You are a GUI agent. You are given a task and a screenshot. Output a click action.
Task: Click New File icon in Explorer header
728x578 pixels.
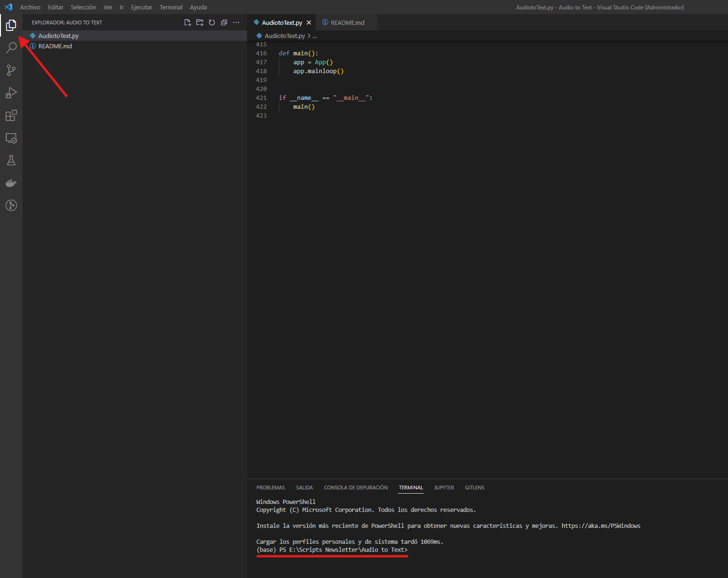[188, 23]
